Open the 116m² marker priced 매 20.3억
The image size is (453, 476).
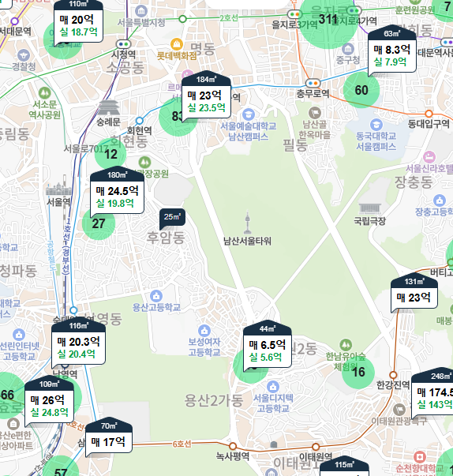(79, 343)
